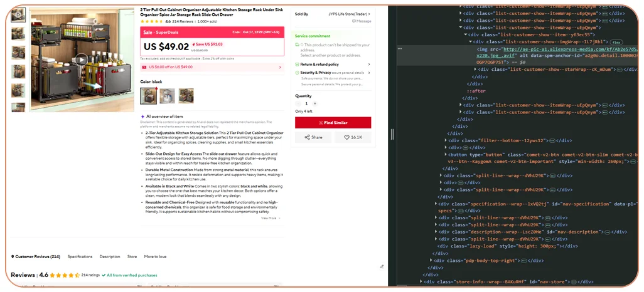Switch to the Specifications tab
644x292 pixels.
tap(80, 257)
